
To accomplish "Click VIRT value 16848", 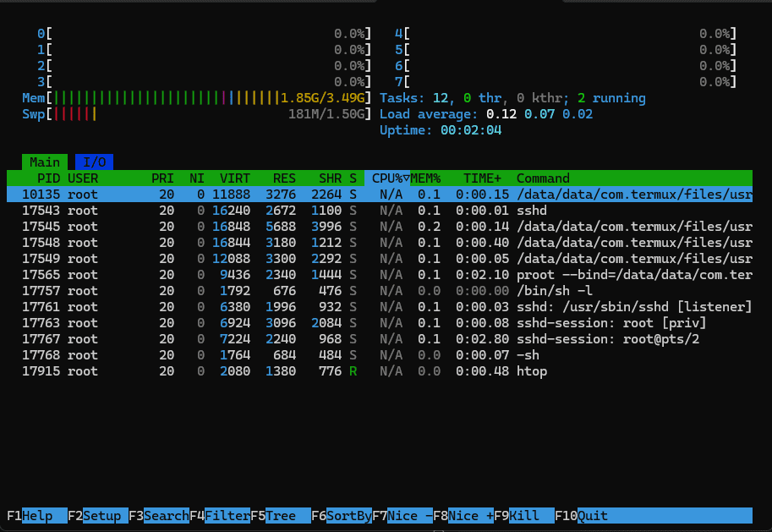I will click(232, 227).
